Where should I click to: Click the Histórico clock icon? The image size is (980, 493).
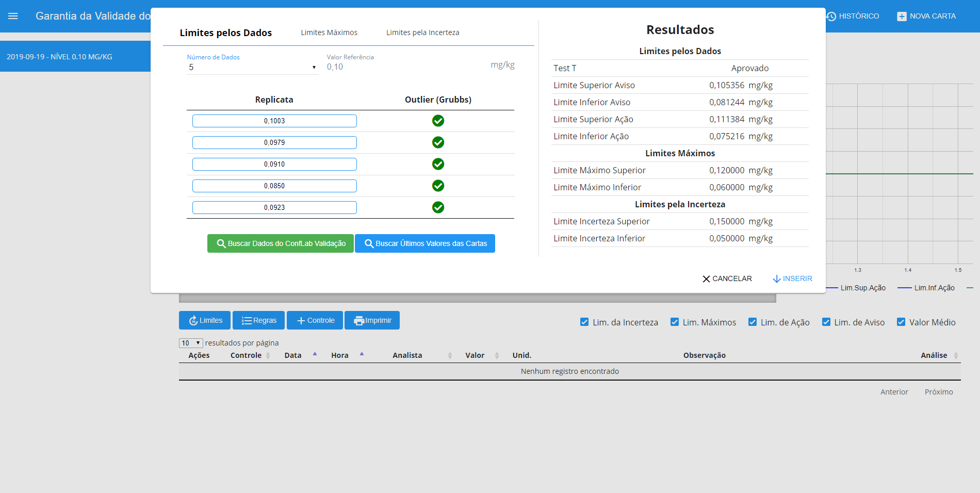pos(831,17)
